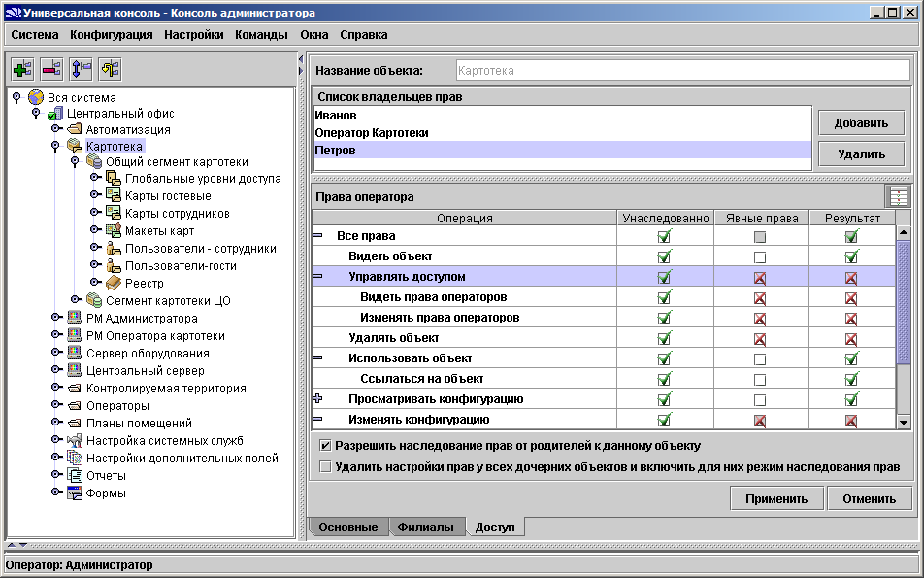Expand the Просматривать конфигурацию rights group
This screenshot has width=924, height=578.
click(x=317, y=398)
